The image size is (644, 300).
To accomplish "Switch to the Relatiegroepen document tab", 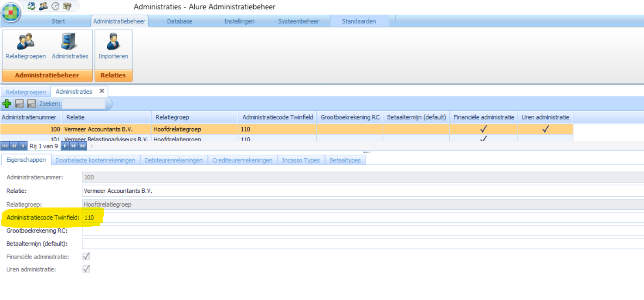I will click(26, 92).
